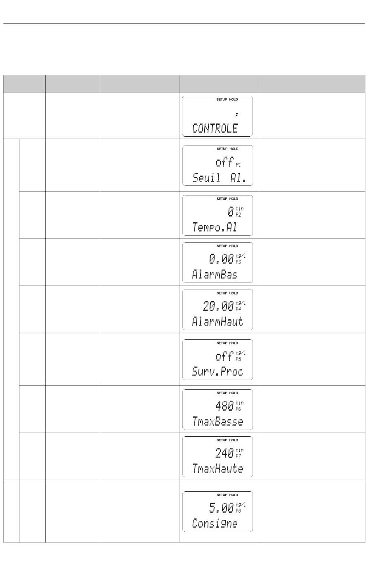392x566 pixels.
Task: Click the CONTROLE display screen
Action: click(217, 116)
